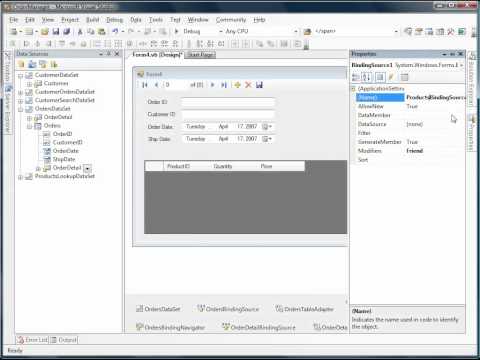Screen dimensions: 480x360
Task: Open file using the toolbar folder icon
Action: tap(45, 31)
